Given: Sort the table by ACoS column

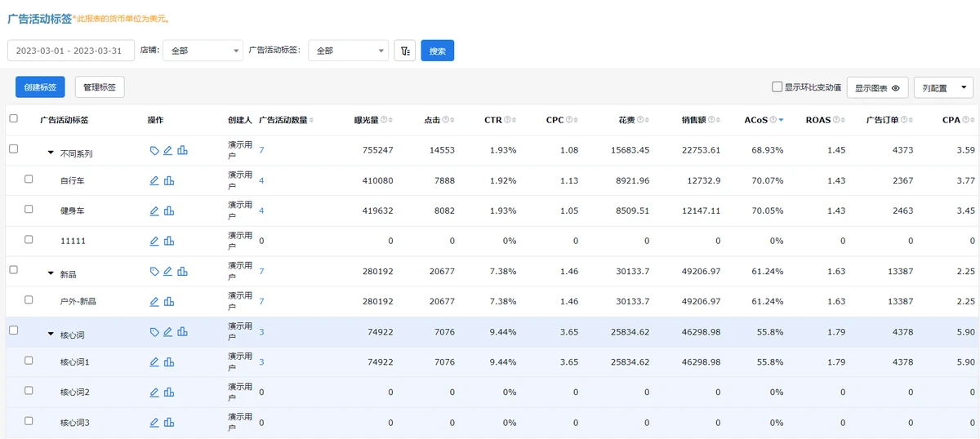Looking at the screenshot, I should [x=781, y=120].
